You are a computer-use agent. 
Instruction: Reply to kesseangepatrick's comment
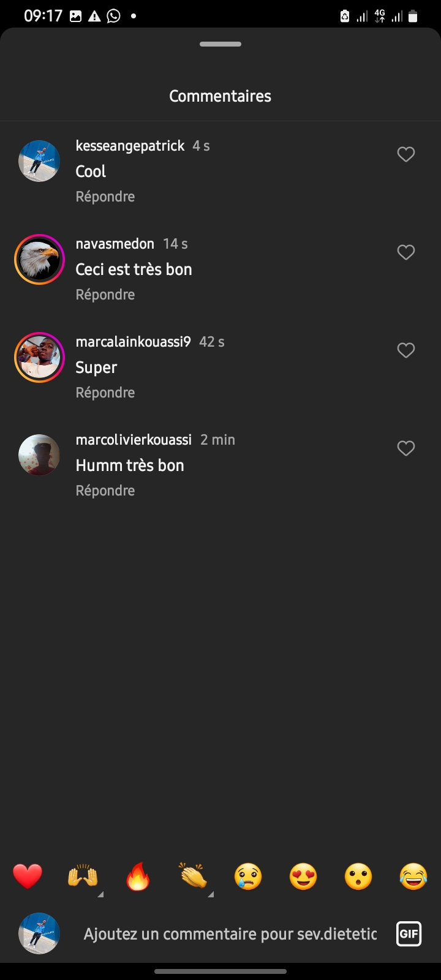coord(105,197)
